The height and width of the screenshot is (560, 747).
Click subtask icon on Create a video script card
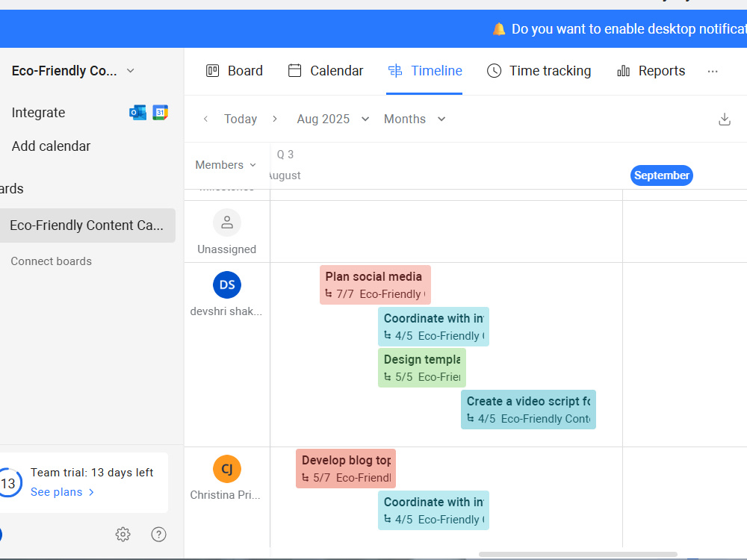point(470,419)
